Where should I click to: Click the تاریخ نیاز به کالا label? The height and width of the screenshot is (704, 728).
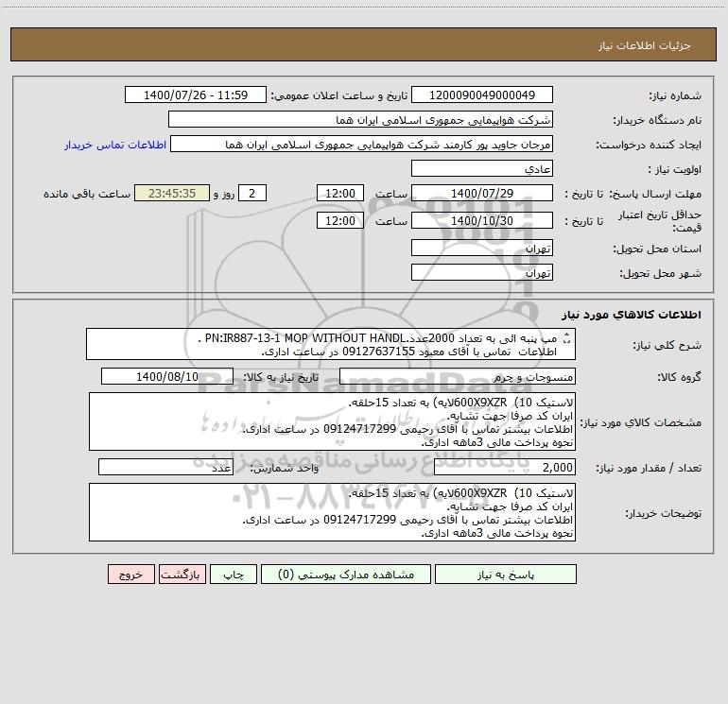281,377
